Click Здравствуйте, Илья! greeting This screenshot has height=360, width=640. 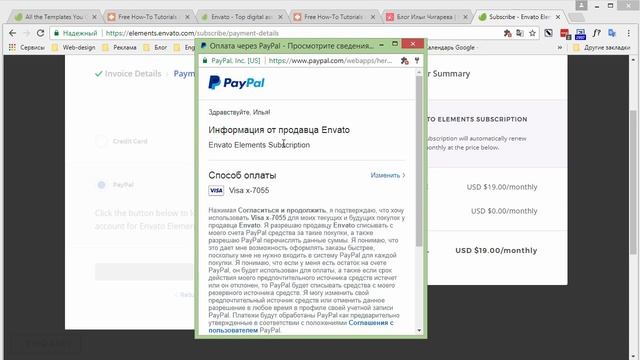tap(239, 112)
